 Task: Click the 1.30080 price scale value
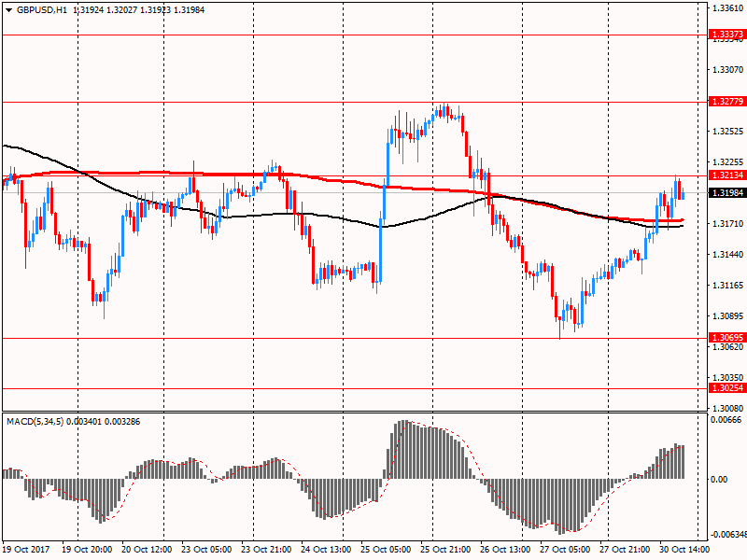pos(727,408)
